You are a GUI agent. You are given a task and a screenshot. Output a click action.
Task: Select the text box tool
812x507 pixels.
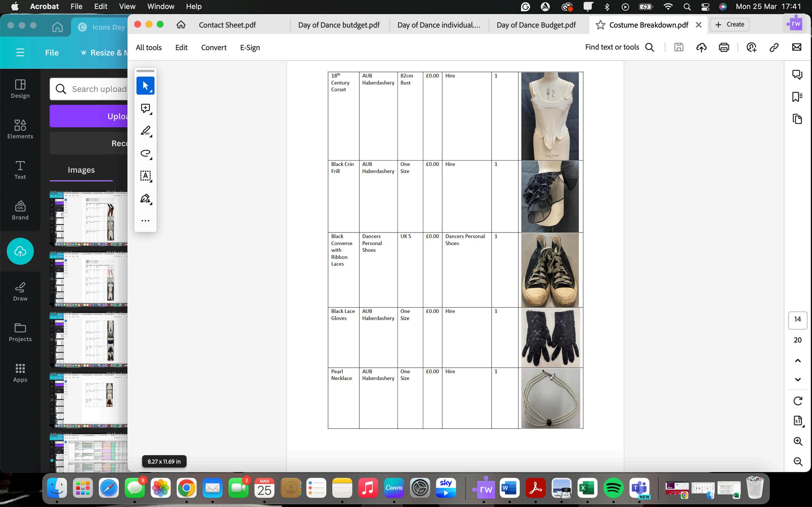[x=145, y=176]
